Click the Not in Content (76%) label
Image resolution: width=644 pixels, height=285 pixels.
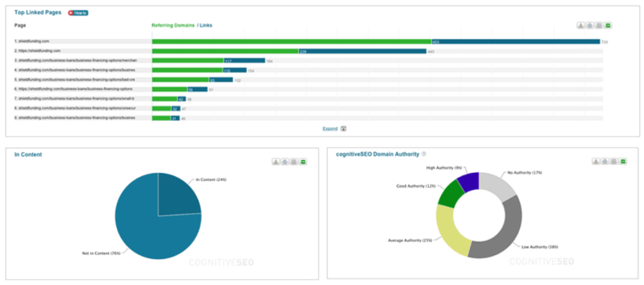[101, 254]
